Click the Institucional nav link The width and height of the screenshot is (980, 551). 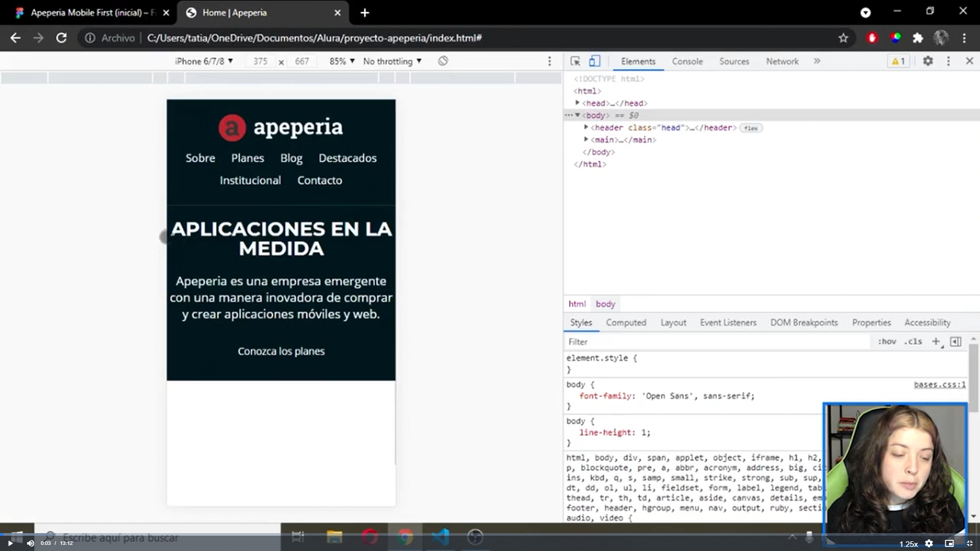pyautogui.click(x=250, y=180)
